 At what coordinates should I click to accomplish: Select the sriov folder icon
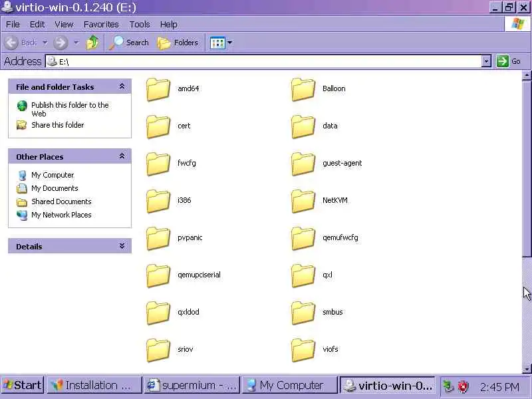pos(158,350)
